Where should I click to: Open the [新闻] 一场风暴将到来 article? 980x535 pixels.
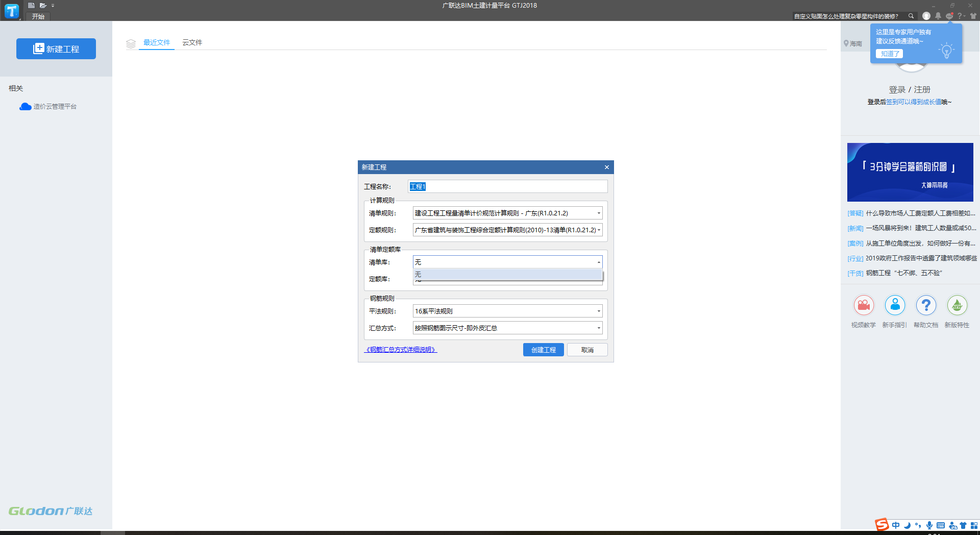point(912,228)
